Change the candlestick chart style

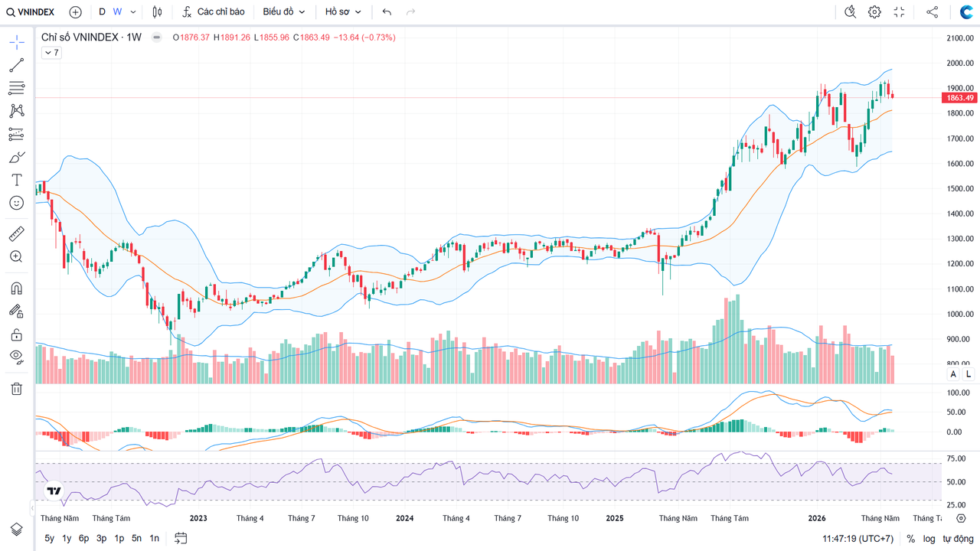click(x=157, y=11)
